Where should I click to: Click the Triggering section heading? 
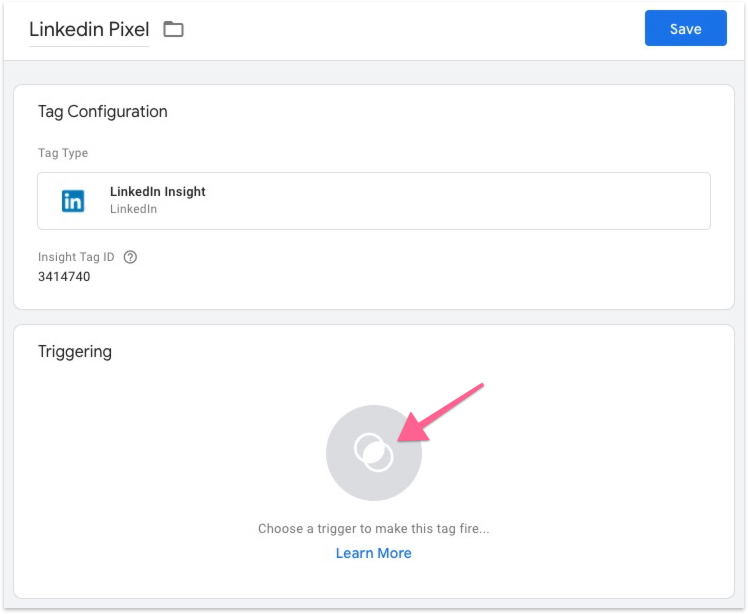(75, 352)
